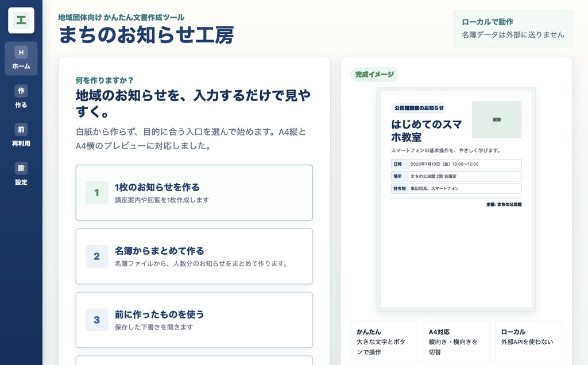Screen dimensions: 588x365
Task: Click the はじめてのスマホ教室 title
Action: click(x=427, y=130)
